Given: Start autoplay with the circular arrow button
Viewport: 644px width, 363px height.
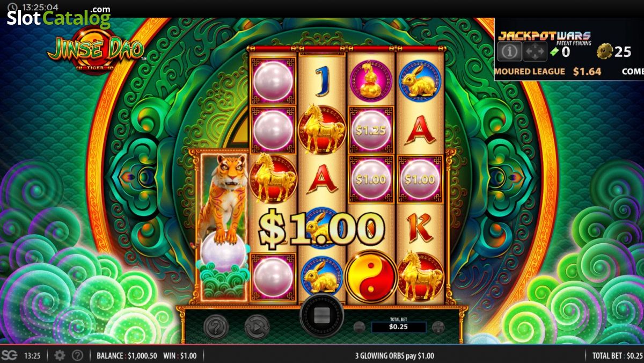Looking at the screenshot, I should (x=257, y=326).
